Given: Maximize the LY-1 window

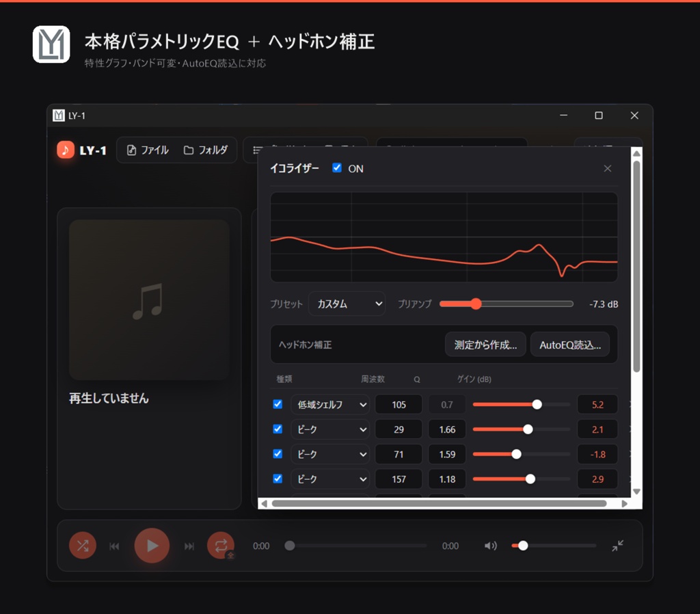Looking at the screenshot, I should 599,115.
